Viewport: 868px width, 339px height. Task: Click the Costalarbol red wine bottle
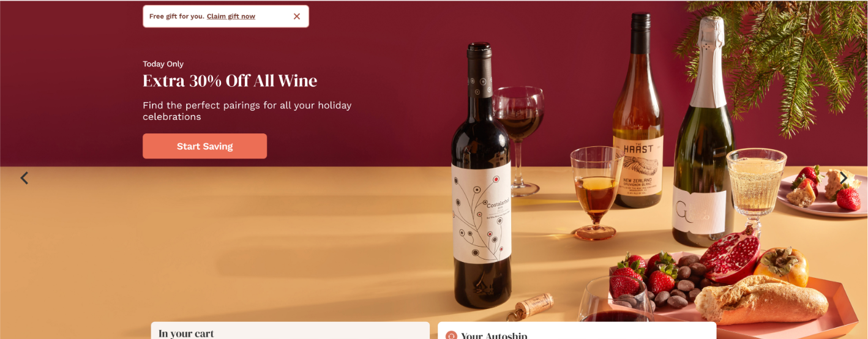[481, 177]
